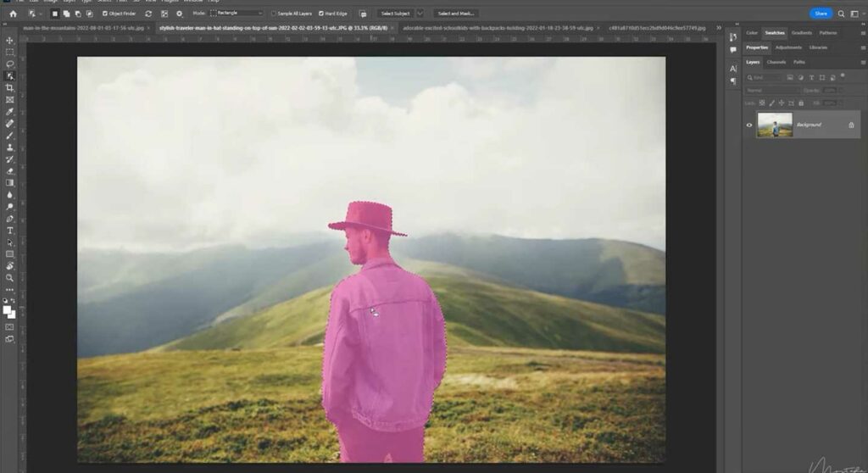Hide the Background layer visibility eye
The image size is (868, 473).
coord(749,125)
